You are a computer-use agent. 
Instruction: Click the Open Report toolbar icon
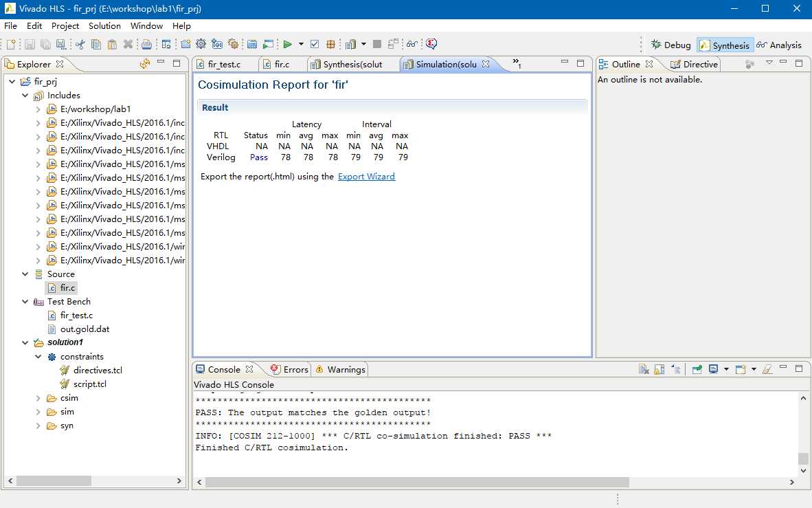pos(350,44)
